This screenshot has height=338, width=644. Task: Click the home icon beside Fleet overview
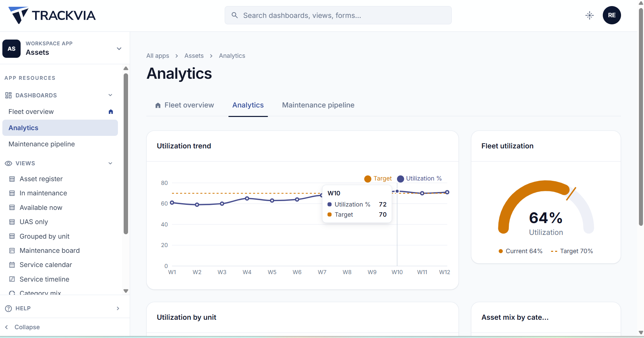[111, 112]
